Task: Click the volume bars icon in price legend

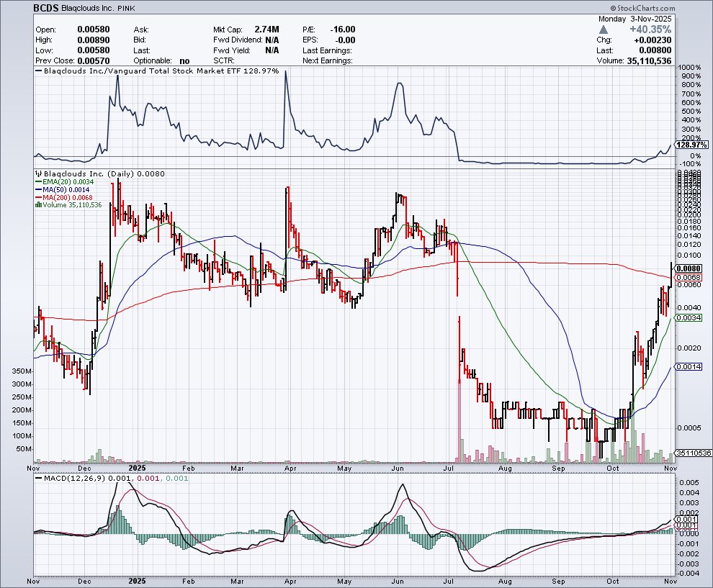Action: tap(39, 205)
